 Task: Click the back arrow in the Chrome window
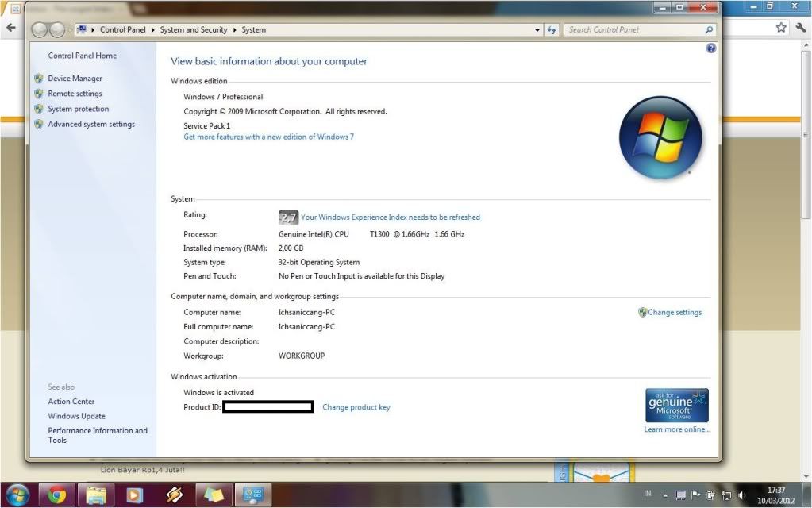(11, 28)
